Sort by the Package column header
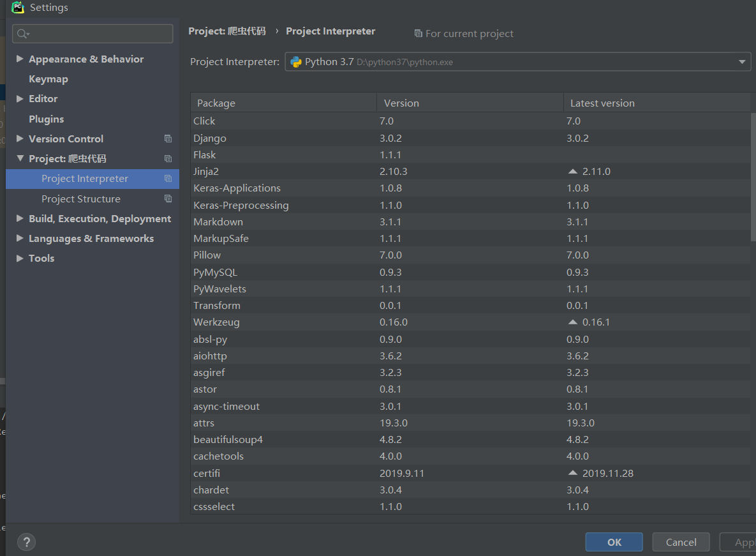 click(283, 103)
